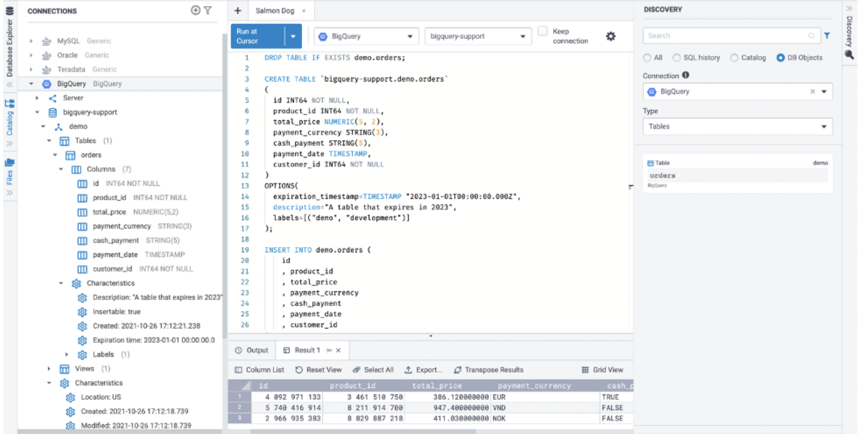Click the connection info icon

(x=686, y=76)
